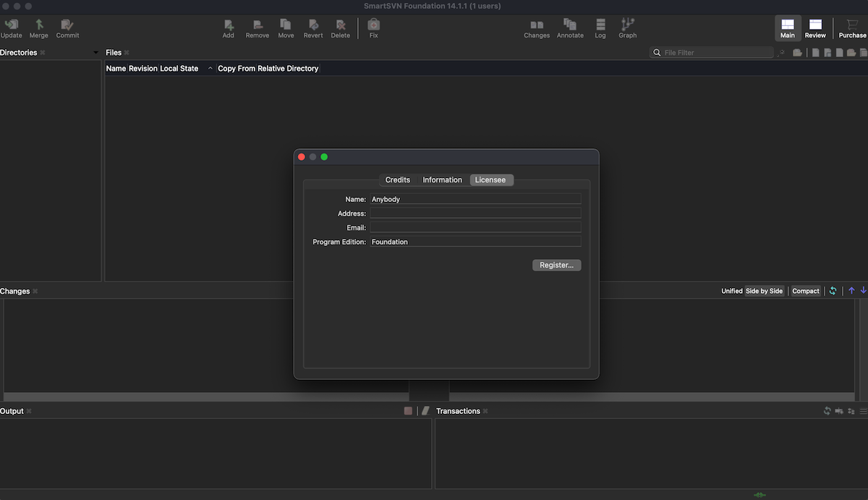
Task: Expand the Directories panel dropdown arrow
Action: [x=95, y=53]
